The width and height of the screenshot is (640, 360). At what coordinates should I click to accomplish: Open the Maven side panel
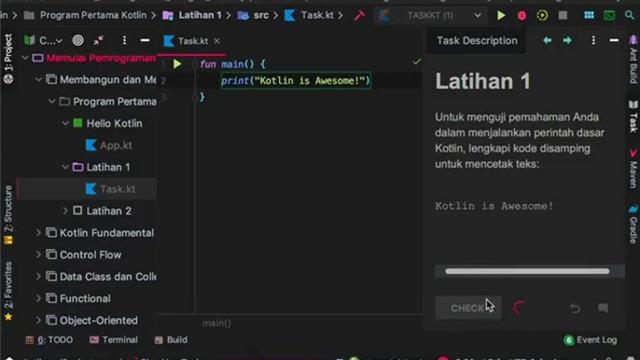[x=633, y=169]
